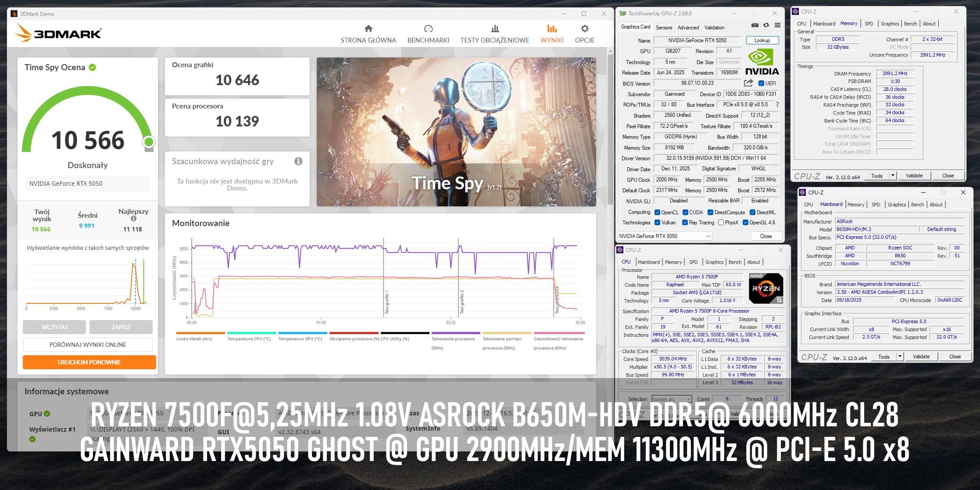Click the Lookup button in GPU-Z
The height and width of the screenshot is (490, 980).
point(762,40)
